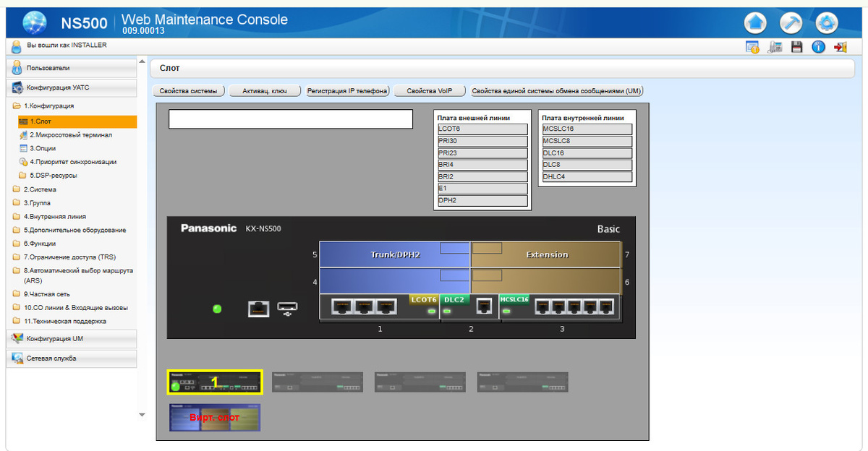This screenshot has height=451, width=868.
Task: Open the Пользователи section
Action: coord(72,68)
